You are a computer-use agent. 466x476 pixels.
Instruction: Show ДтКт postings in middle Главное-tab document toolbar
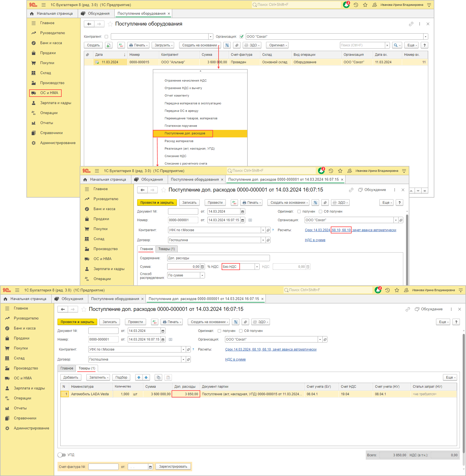click(x=235, y=203)
